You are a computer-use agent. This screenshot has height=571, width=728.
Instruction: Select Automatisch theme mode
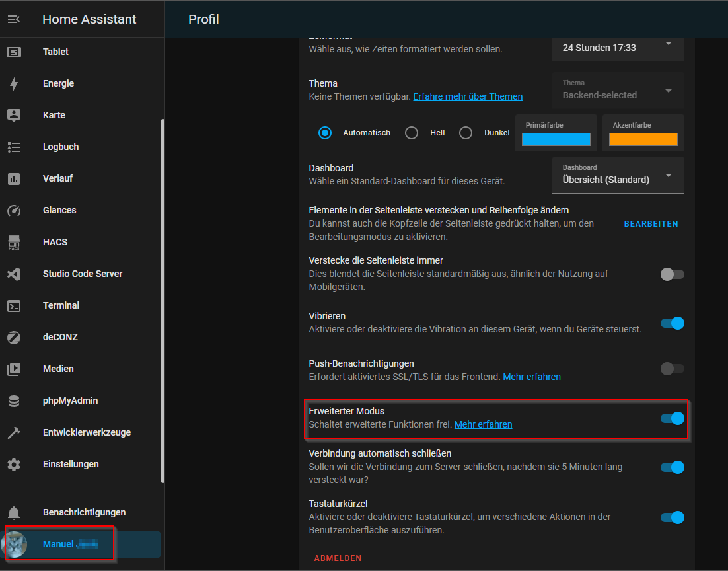325,133
